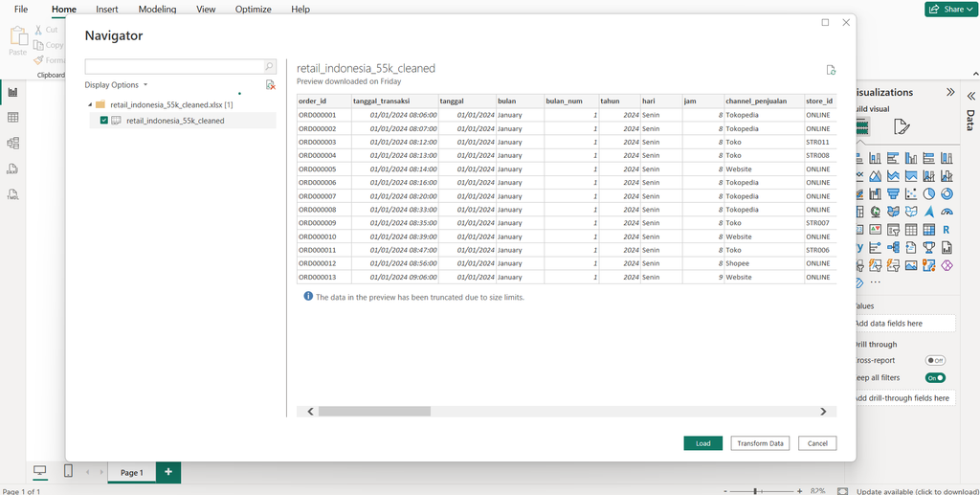The width and height of the screenshot is (980, 495).
Task: Toggle the Cross-report switch
Action: point(935,361)
